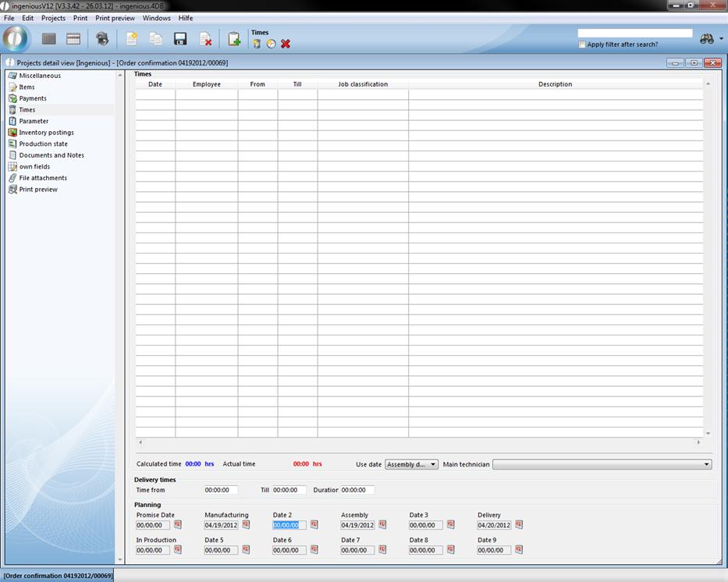Image resolution: width=728 pixels, height=582 pixels.
Task: Click the 'Time from' input field
Action: coord(221,490)
